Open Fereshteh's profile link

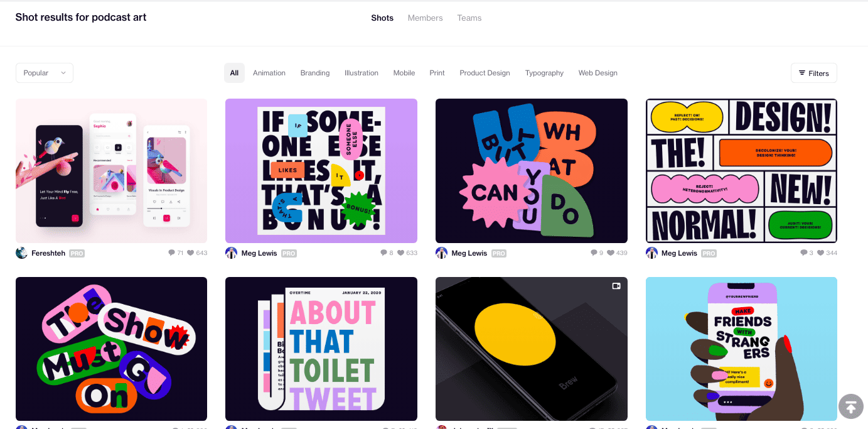(x=49, y=253)
